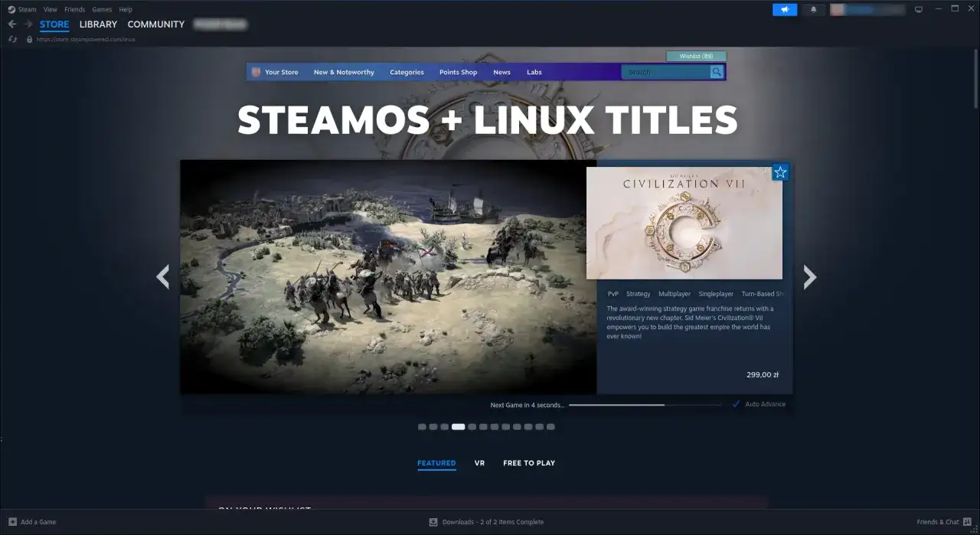Expand Your Store menu

[x=281, y=72]
